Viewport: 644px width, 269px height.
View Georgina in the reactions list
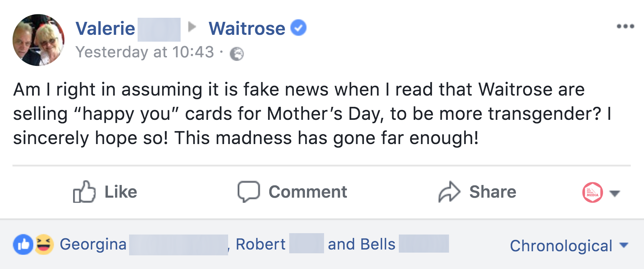click(93, 244)
